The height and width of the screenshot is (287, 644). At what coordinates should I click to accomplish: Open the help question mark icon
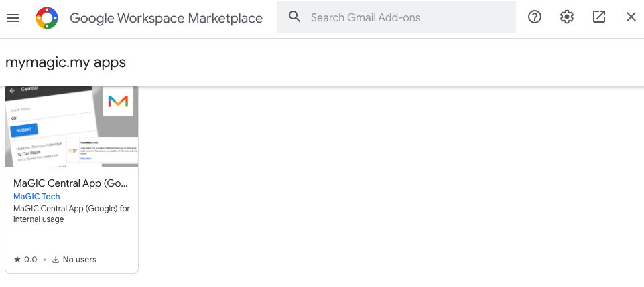535,17
